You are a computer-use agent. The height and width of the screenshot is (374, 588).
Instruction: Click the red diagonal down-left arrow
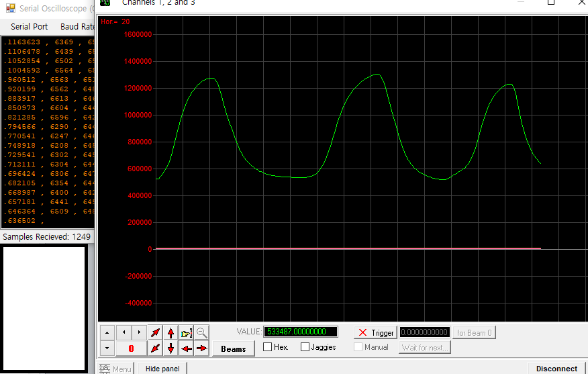[155, 348]
